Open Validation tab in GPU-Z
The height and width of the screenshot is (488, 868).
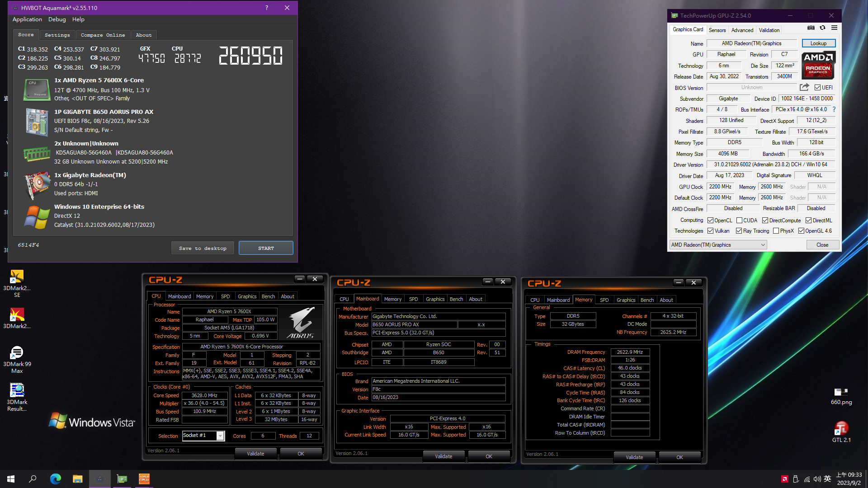769,30
